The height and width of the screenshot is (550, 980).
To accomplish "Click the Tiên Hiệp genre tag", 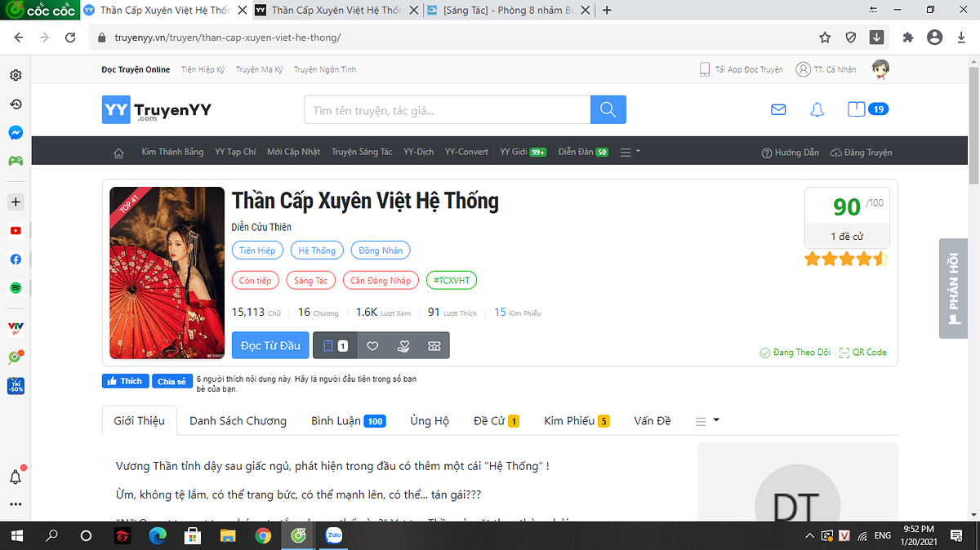I will coord(257,251).
